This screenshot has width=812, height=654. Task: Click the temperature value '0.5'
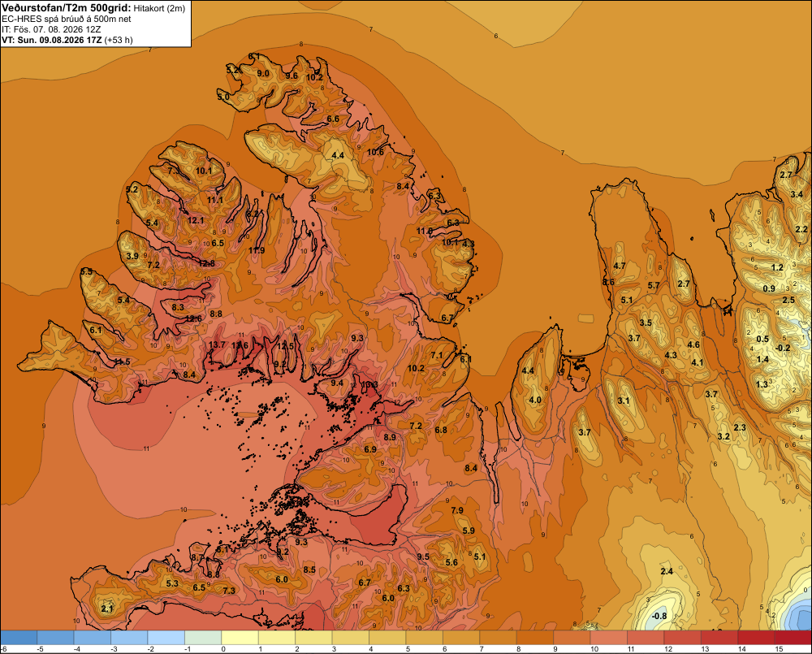762,340
